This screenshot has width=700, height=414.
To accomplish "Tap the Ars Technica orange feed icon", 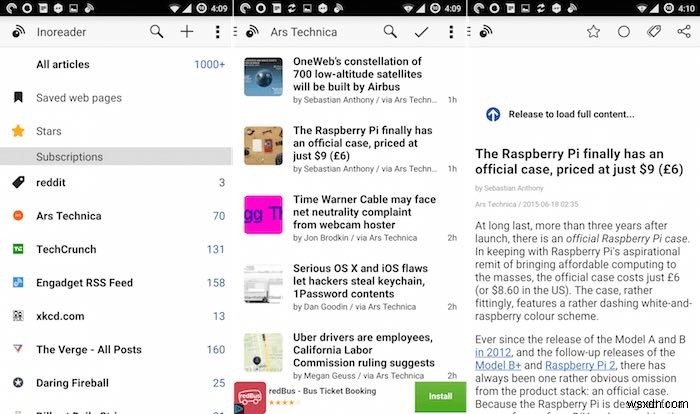I will click(18, 216).
